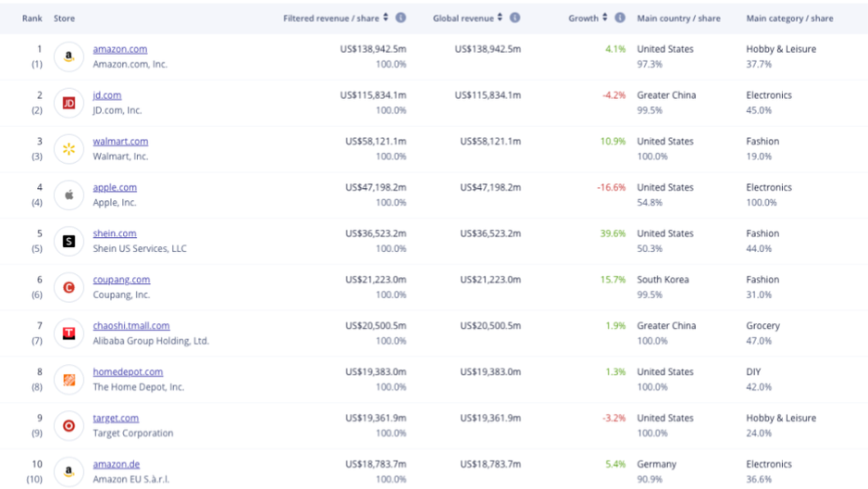
Task: Select Amazon EU S.à.r.l. company text
Action: (x=131, y=479)
